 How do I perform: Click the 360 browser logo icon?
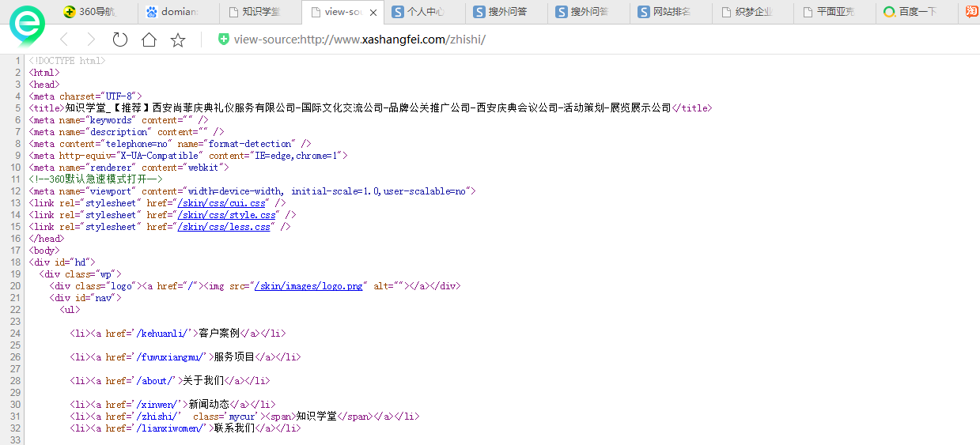[28, 26]
